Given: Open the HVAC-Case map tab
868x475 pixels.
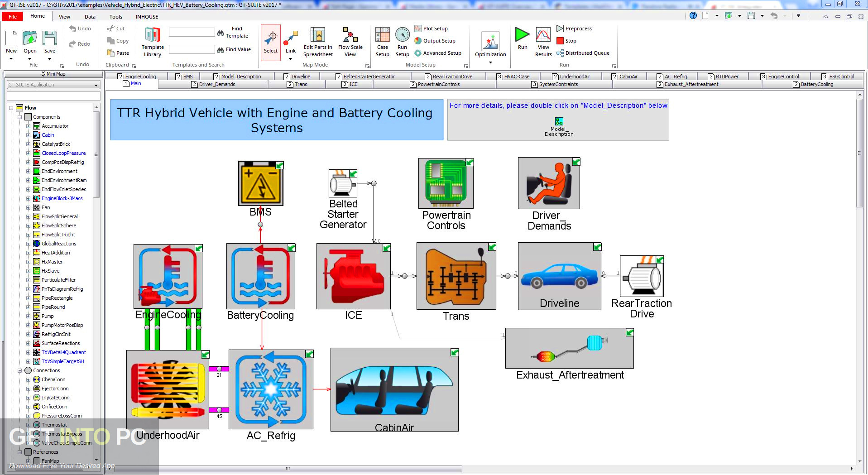Looking at the screenshot, I should [x=513, y=77].
